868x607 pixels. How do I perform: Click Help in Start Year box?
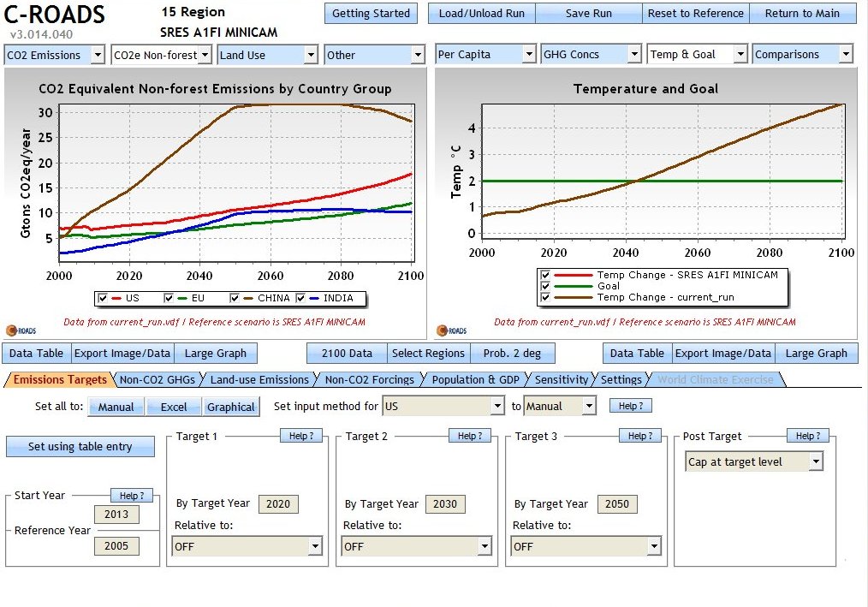132,496
